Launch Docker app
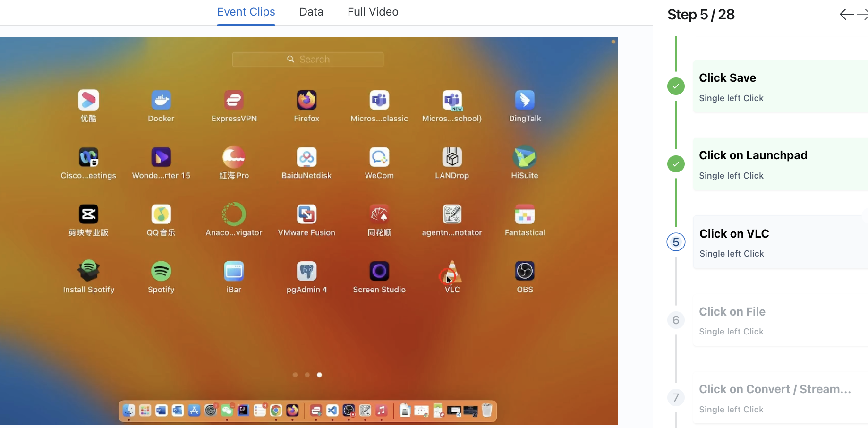868x428 pixels. pos(161,100)
